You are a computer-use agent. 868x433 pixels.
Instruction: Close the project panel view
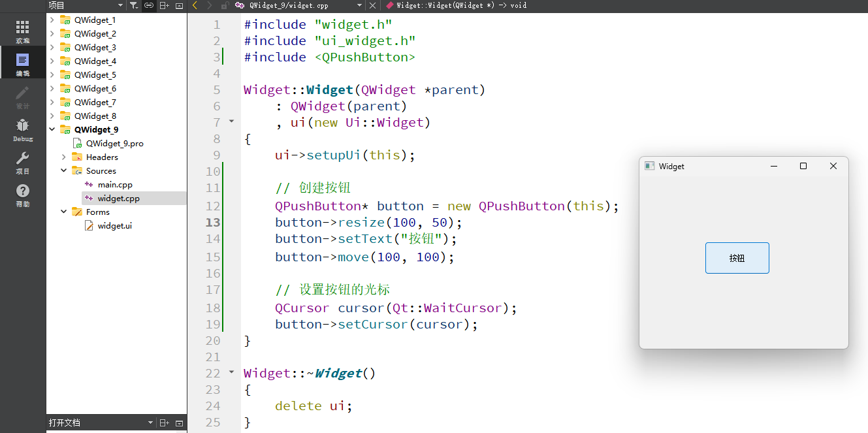click(x=180, y=5)
